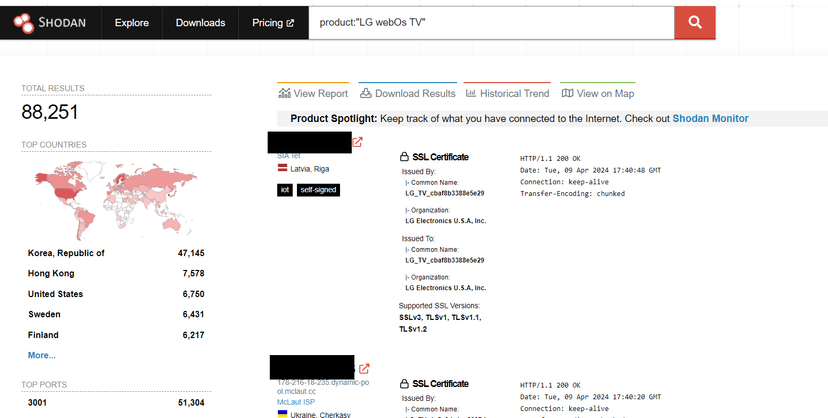Click the Product Spotlight label
The image size is (828, 418).
(334, 119)
